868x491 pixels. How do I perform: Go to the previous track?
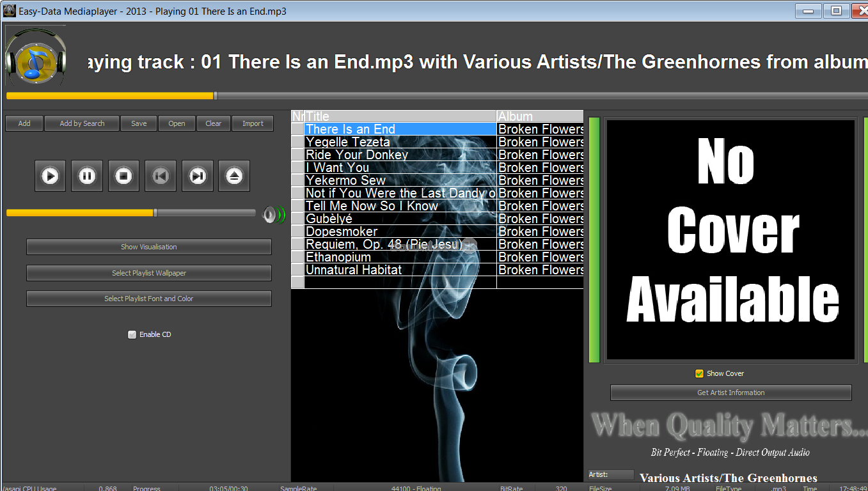tap(161, 176)
